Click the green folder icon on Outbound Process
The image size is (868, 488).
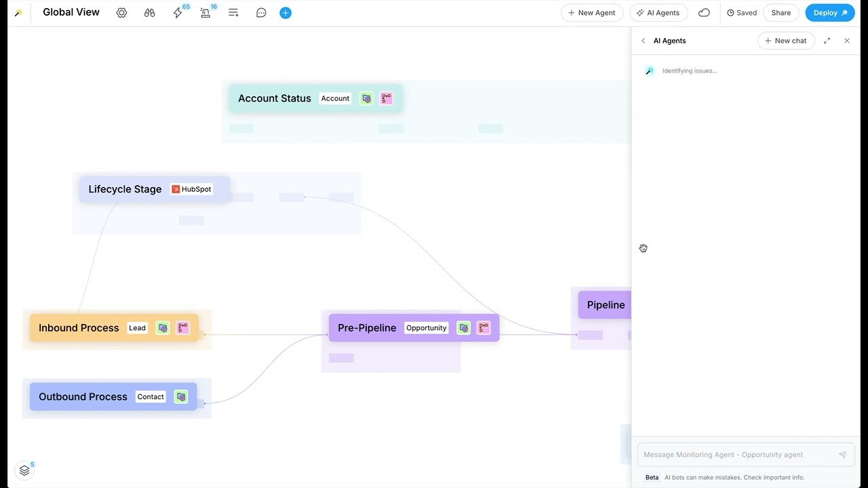(181, 396)
